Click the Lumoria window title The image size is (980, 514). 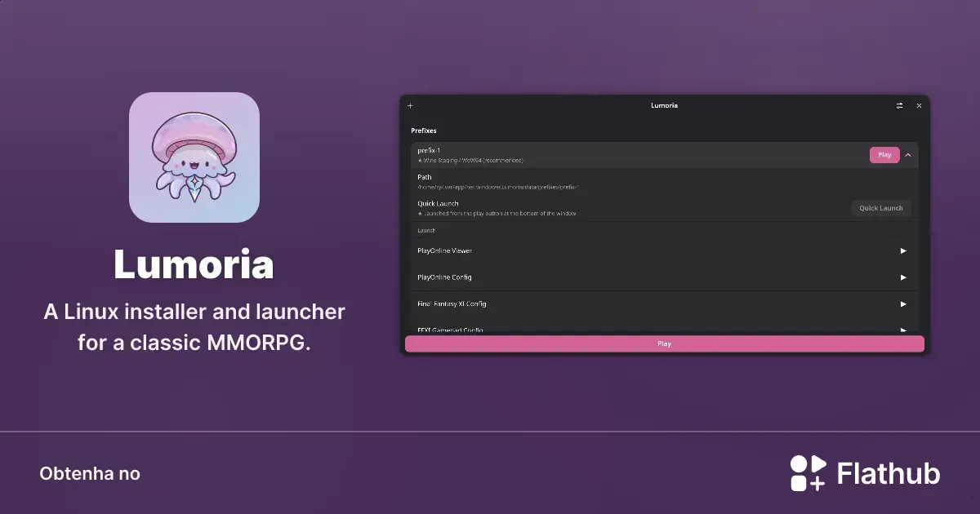click(x=664, y=105)
